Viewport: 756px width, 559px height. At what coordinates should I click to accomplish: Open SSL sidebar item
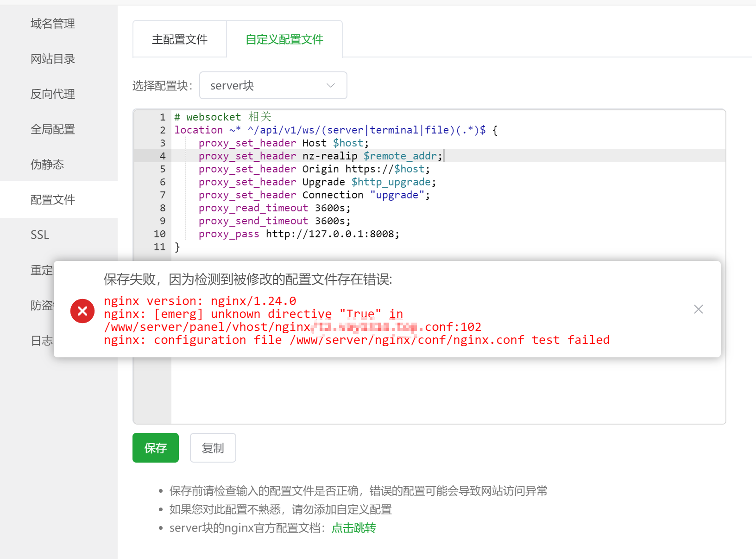coord(40,235)
